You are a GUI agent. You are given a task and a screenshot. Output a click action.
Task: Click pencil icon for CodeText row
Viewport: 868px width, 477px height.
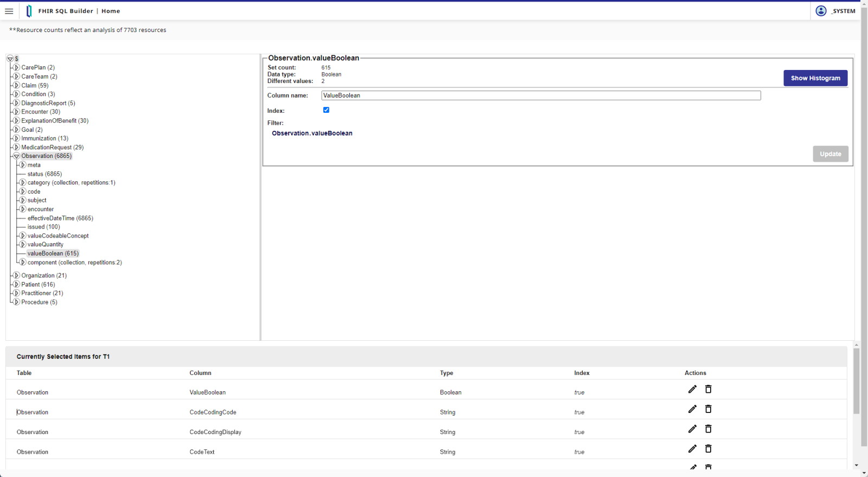coord(692,449)
